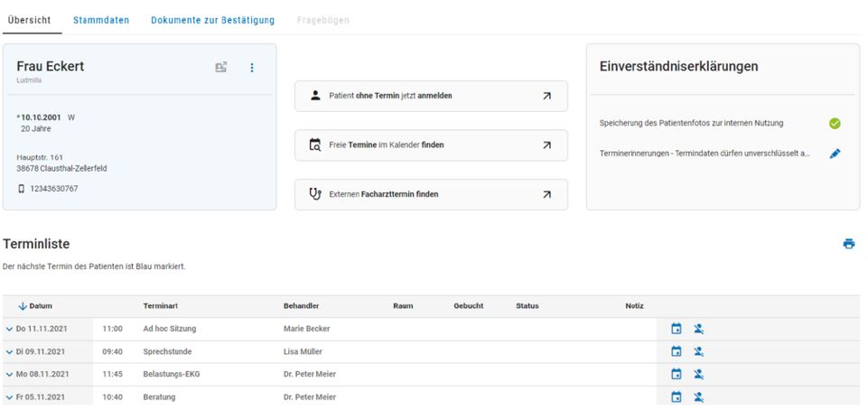The width and height of the screenshot is (868, 420).
Task: Click the Behandler column header
Action: (x=301, y=306)
